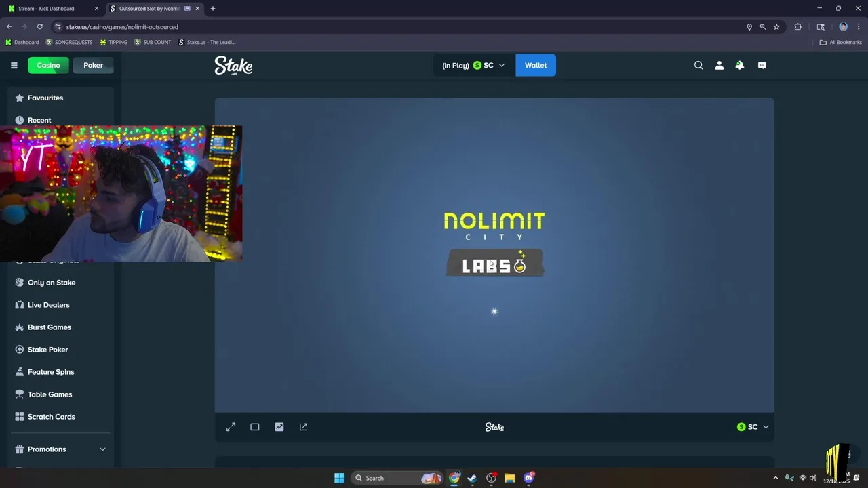Click the location permission icon in address bar
Image resolution: width=868 pixels, height=488 pixels.
(749, 27)
